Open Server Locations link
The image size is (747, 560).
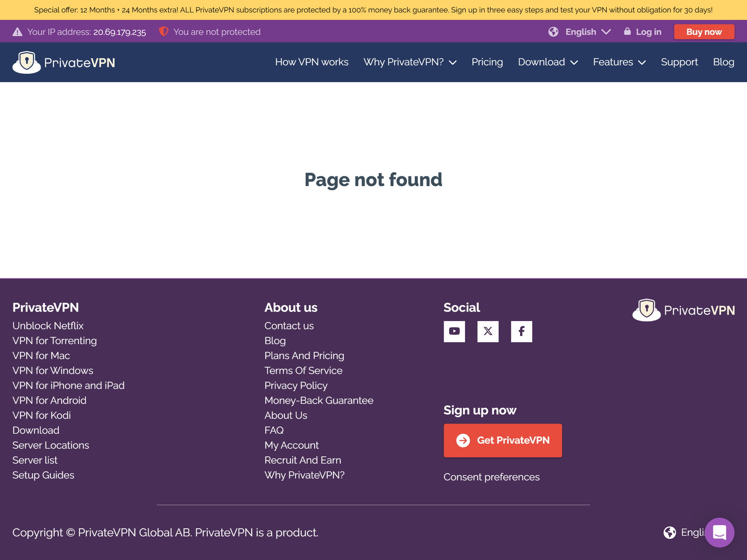(51, 445)
